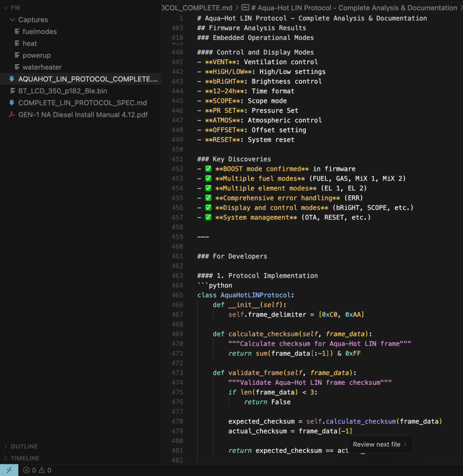Click the PDF icon for GEN-1 Install Manual
This screenshot has height=476, width=463.
(x=12, y=114)
